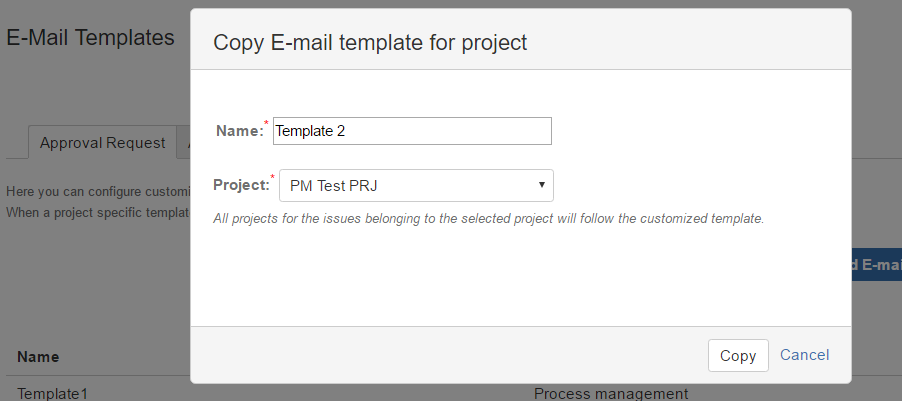Click the red asterisk beside Project label

(x=273, y=178)
